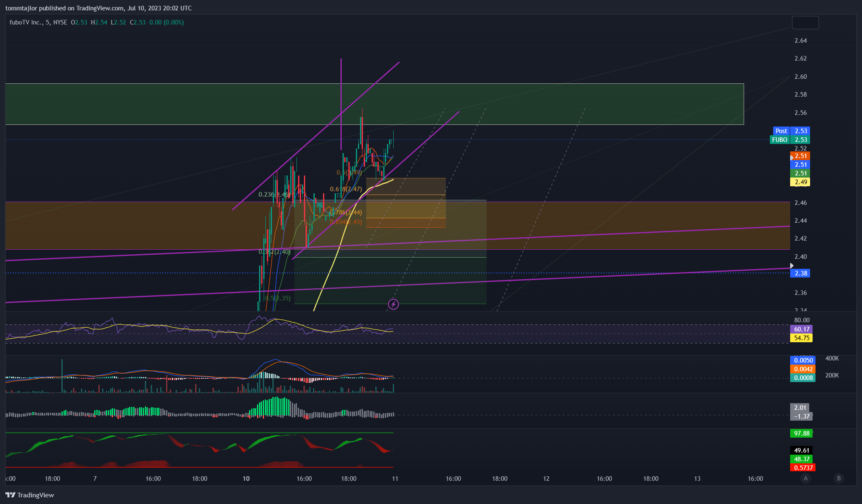The height and width of the screenshot is (504, 862).
Task: Click the blue 0.0050 indicator value
Action: pyautogui.click(x=803, y=360)
